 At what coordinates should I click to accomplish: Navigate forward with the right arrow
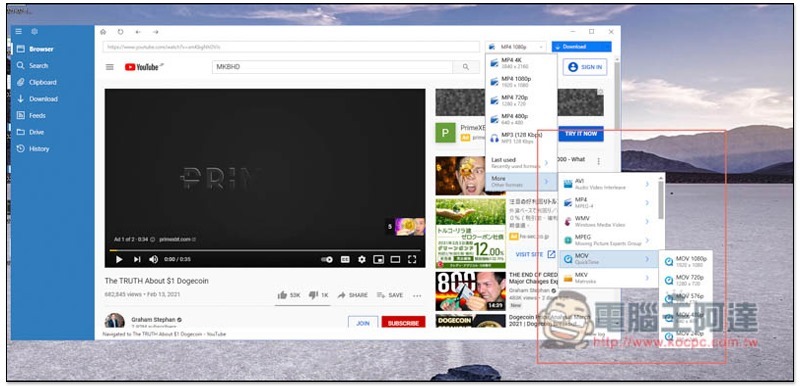coord(156,32)
